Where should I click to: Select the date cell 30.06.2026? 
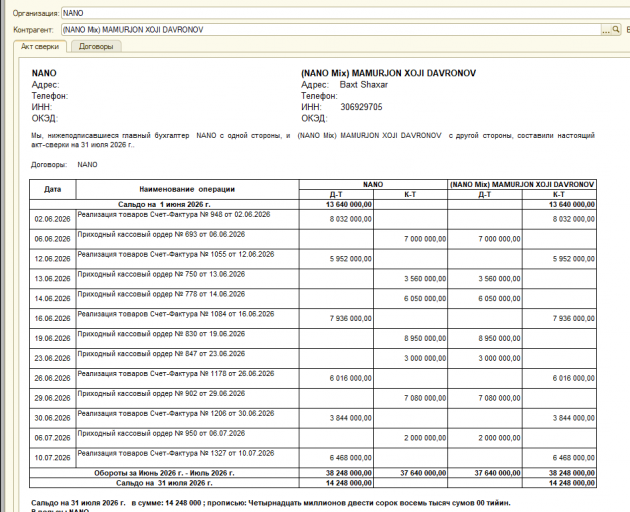point(53,418)
